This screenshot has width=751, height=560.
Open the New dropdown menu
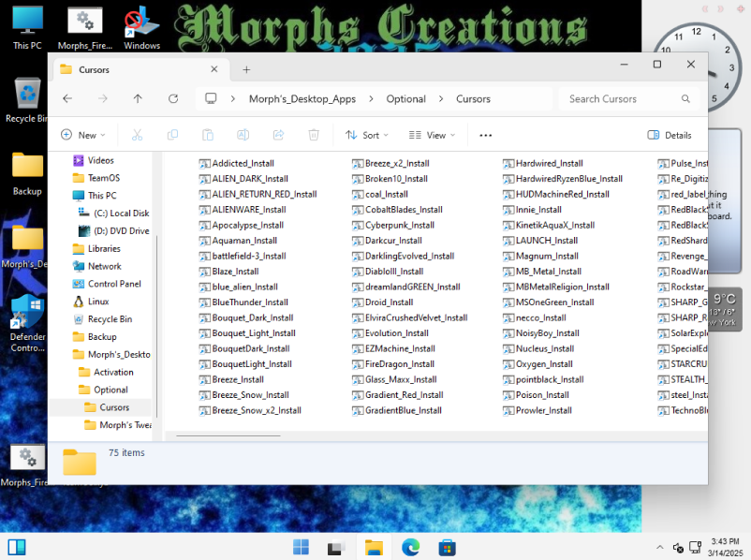(83, 135)
